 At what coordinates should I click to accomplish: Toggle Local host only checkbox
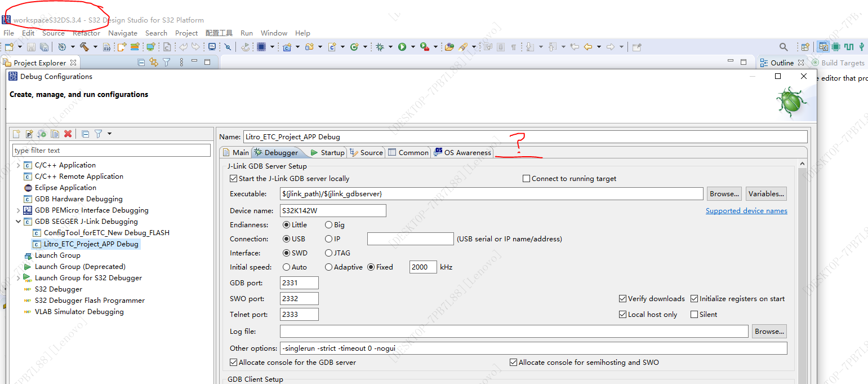(x=622, y=315)
